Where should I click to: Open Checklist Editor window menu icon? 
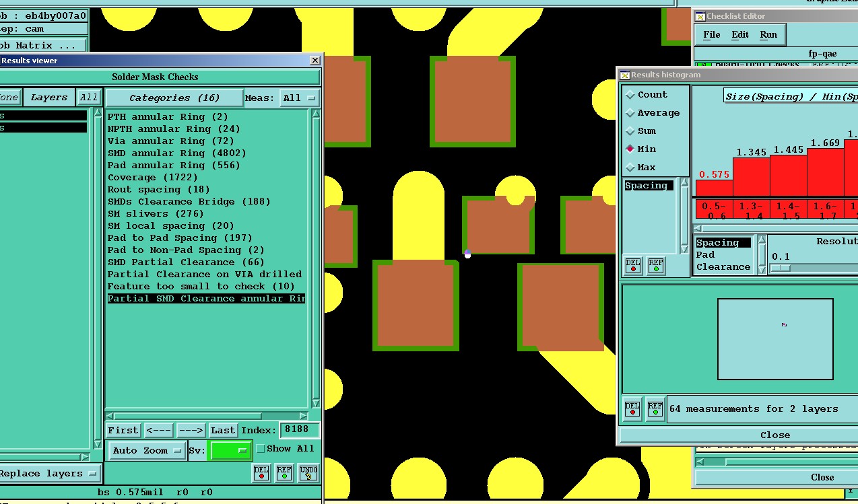tap(700, 16)
